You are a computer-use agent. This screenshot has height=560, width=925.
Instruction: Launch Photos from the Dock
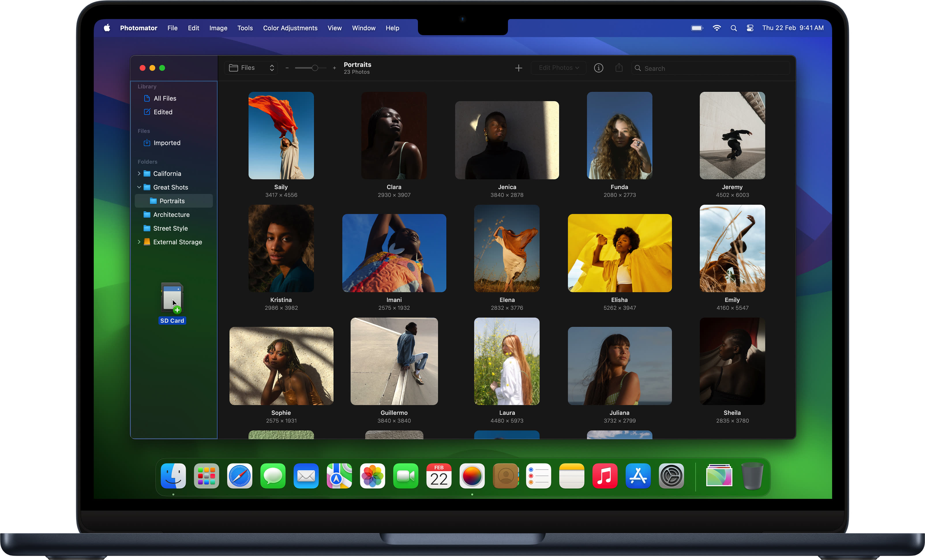tap(372, 476)
